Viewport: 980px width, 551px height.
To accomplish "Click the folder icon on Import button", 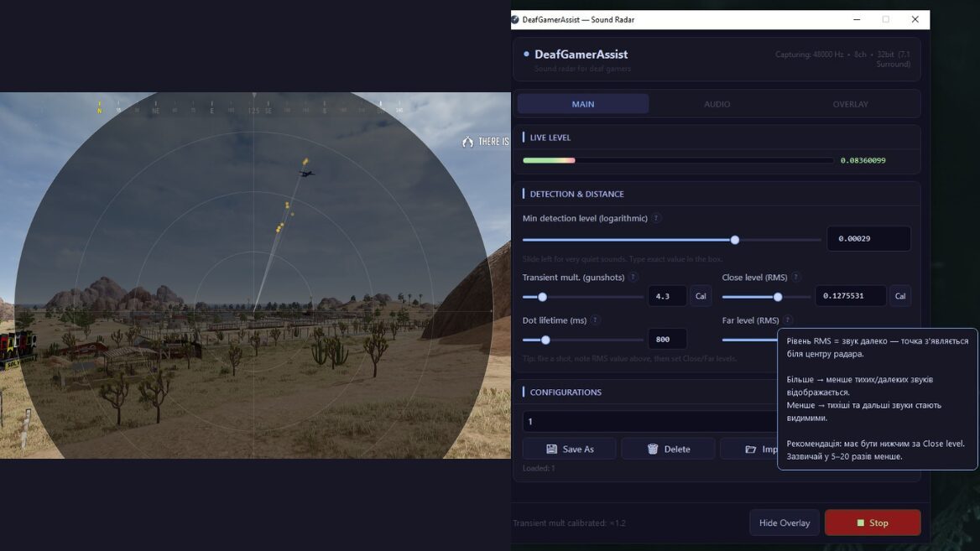I will click(x=751, y=449).
